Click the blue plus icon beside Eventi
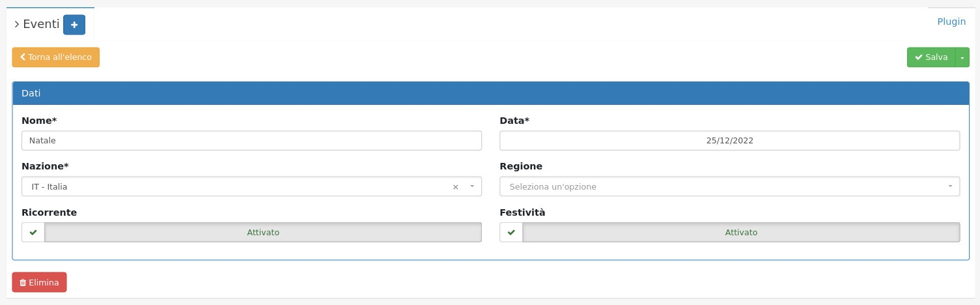980x305 pixels. 74,25
